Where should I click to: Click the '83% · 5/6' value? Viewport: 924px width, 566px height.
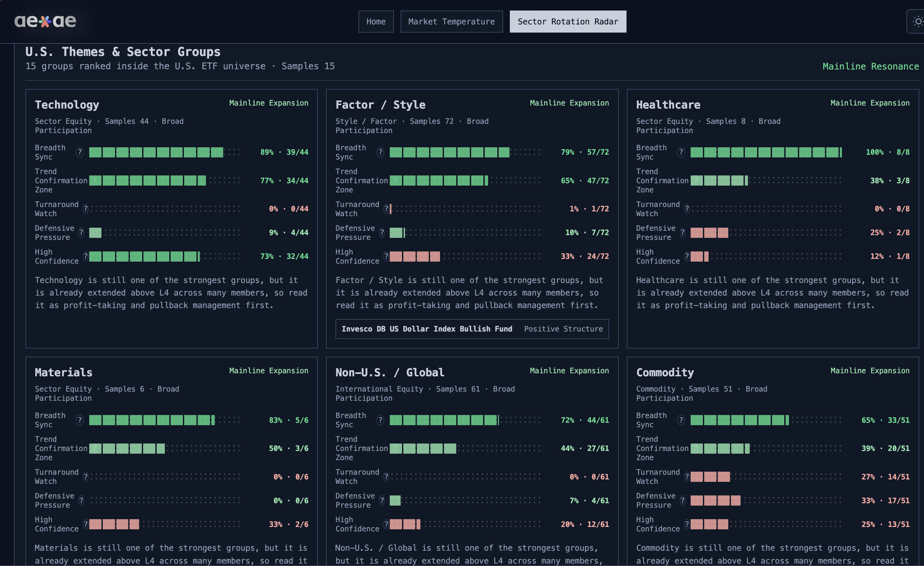coord(289,420)
